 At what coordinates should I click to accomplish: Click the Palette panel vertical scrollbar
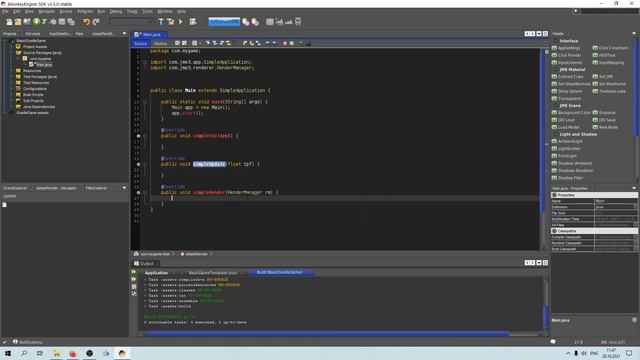tap(635, 88)
